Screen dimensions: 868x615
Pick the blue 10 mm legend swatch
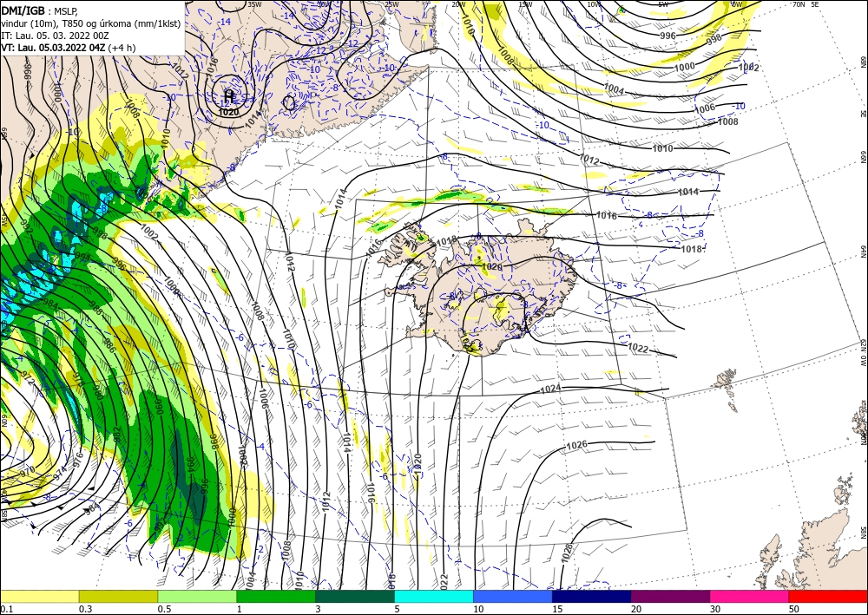513,596
